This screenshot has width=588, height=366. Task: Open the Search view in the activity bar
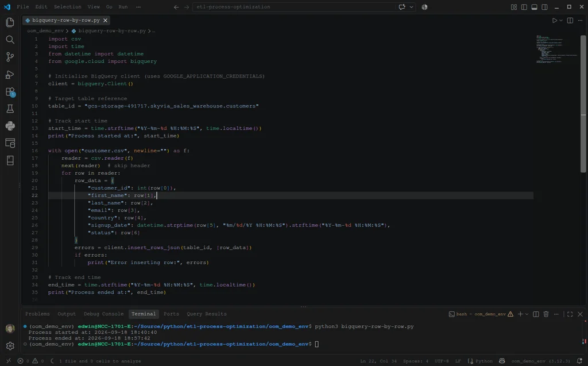click(x=10, y=40)
